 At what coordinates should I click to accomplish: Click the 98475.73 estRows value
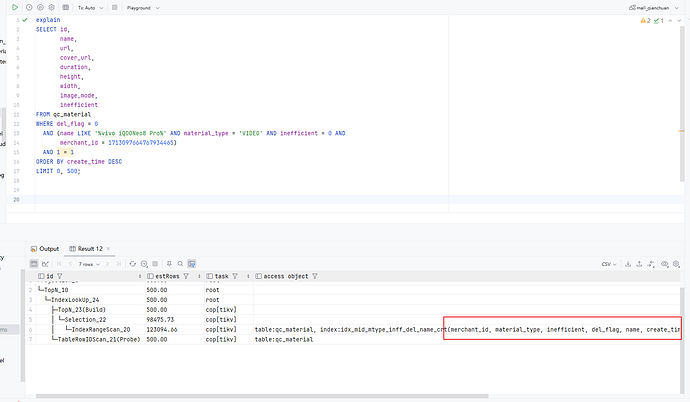click(x=160, y=320)
